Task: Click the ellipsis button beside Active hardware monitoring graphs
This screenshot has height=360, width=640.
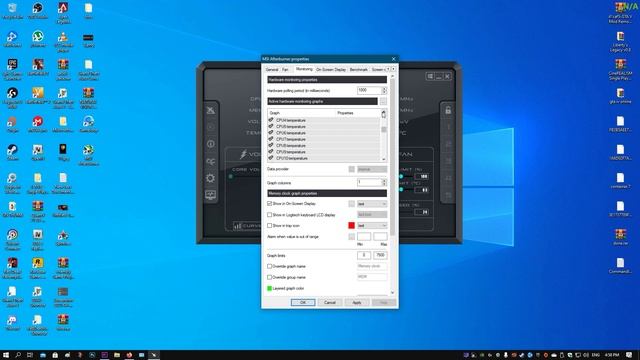Action: (x=383, y=101)
